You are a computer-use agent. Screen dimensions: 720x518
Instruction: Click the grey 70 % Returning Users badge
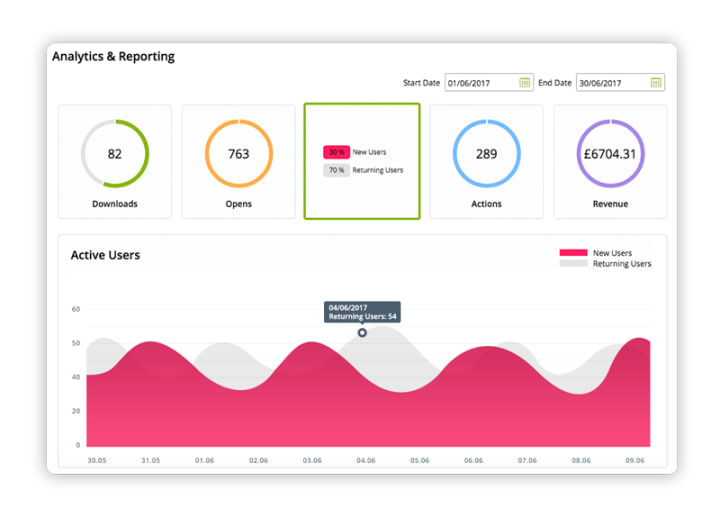pos(337,170)
